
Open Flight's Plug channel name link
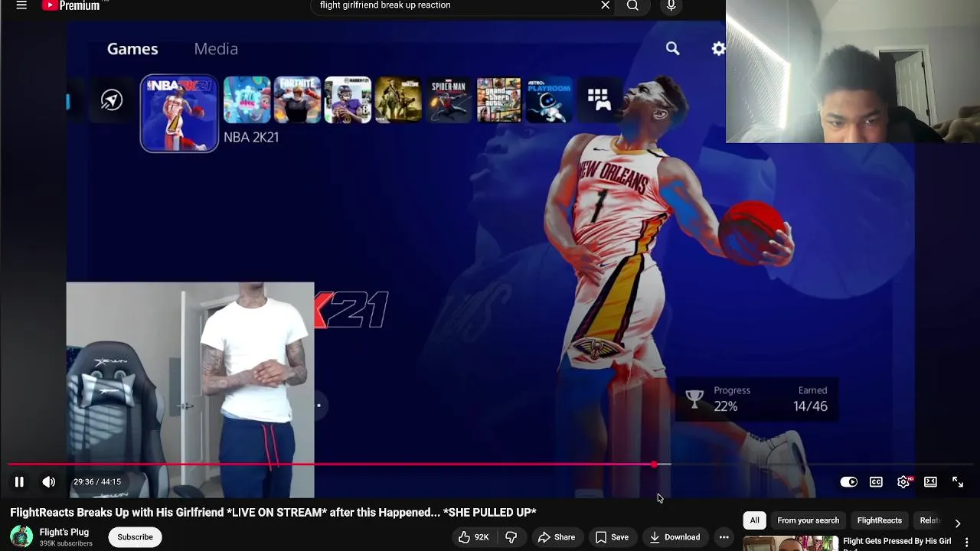pos(64,532)
